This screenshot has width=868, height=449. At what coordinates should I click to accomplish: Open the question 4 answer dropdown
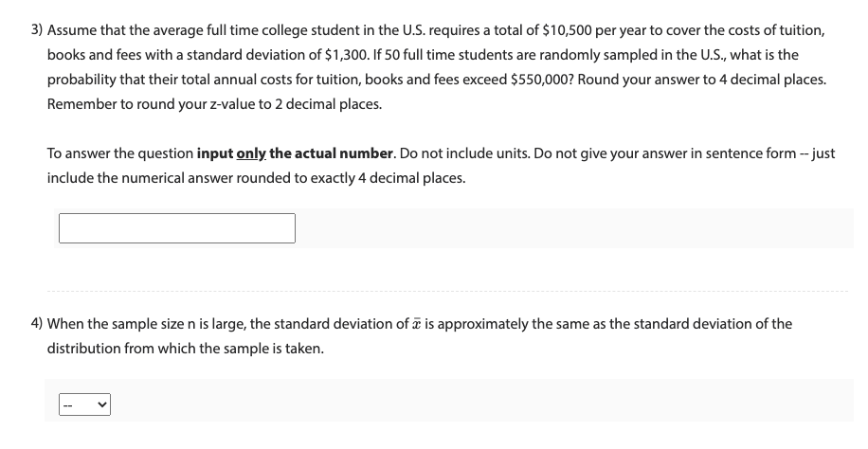(84, 404)
